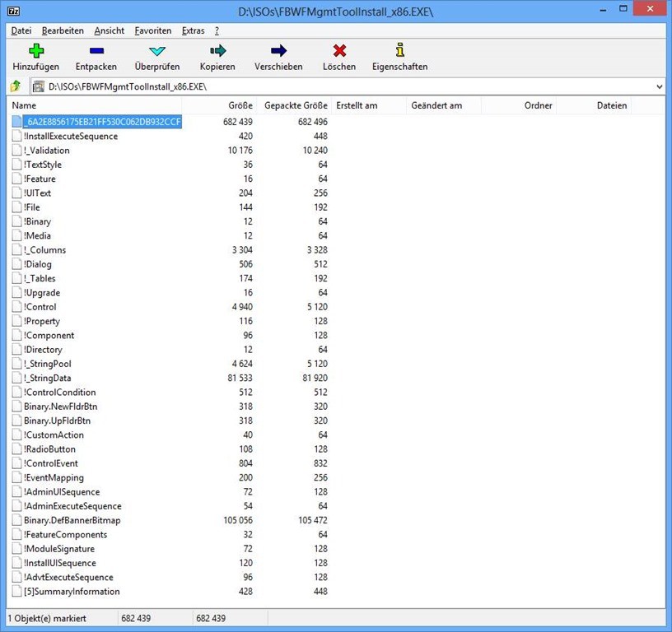Open the Extras menu
Viewport: 672px width, 632px height.
point(194,30)
